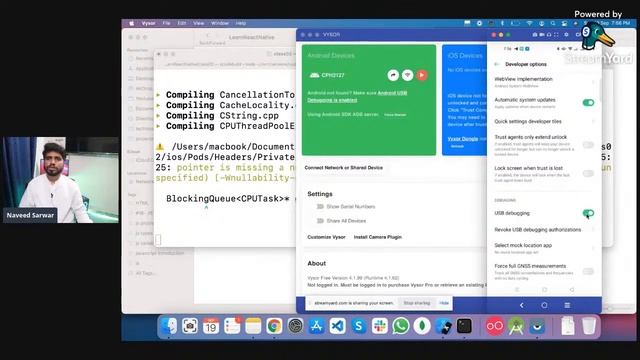Click the Android USB Debugging is enabled link
The width and height of the screenshot is (640, 360).
point(357,96)
